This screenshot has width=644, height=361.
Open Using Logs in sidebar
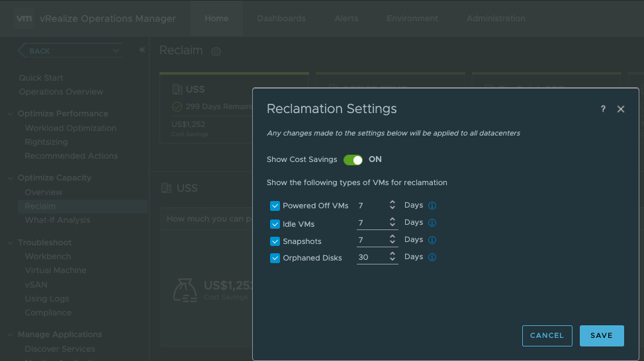pos(47,299)
